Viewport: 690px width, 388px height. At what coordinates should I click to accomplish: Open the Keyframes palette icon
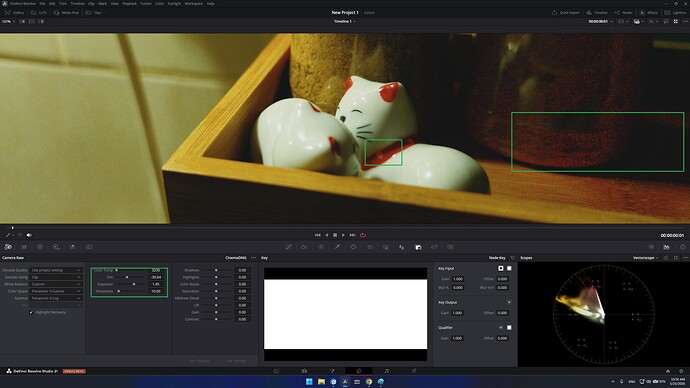(651, 247)
